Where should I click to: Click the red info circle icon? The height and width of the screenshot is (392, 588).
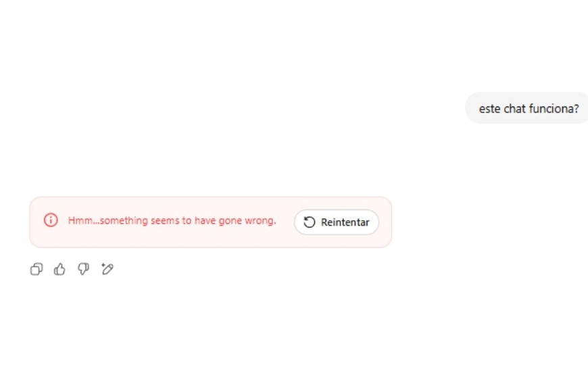51,220
